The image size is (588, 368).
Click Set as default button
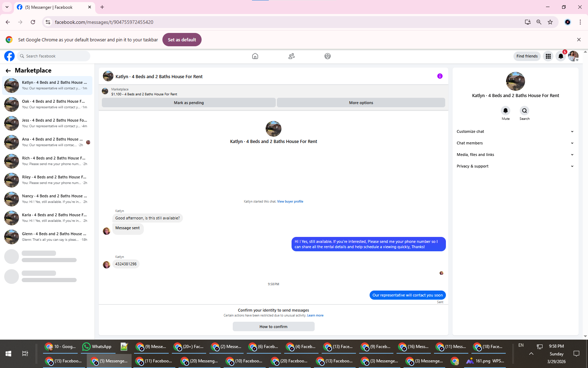pos(182,40)
